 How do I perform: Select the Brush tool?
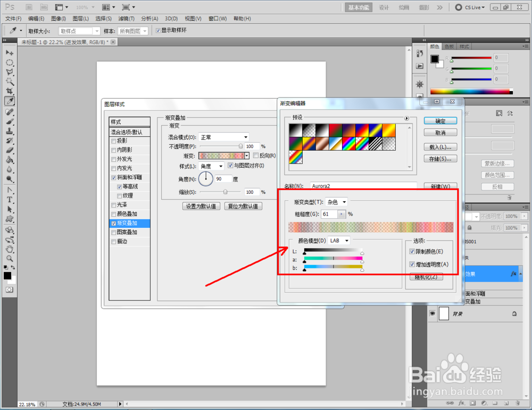pyautogui.click(x=10, y=121)
